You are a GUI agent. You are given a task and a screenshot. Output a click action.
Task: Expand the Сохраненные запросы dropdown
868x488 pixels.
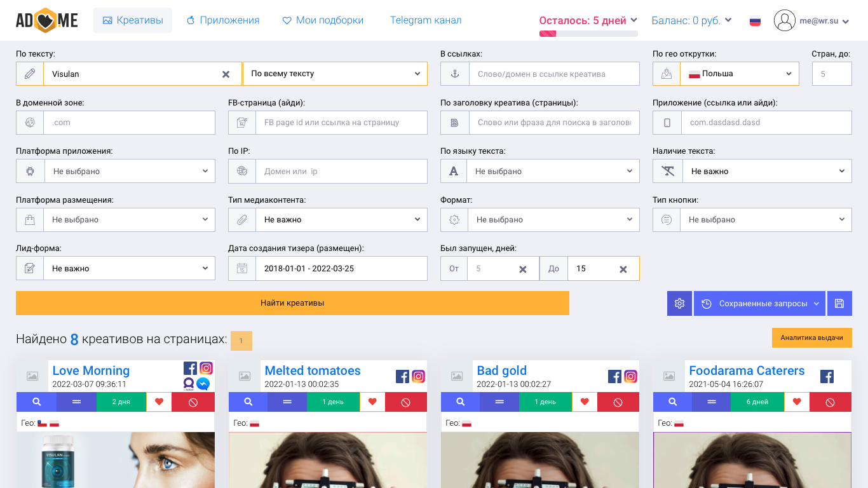(x=759, y=304)
